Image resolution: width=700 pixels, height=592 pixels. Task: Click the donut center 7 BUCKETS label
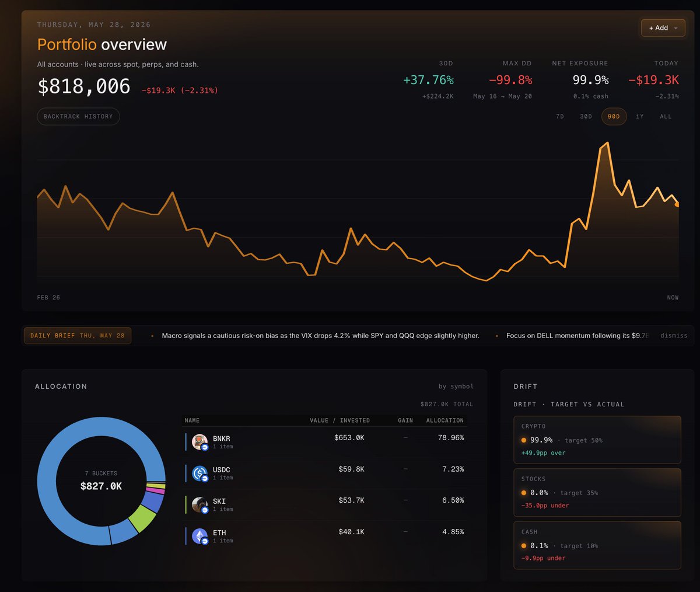pos(101,473)
